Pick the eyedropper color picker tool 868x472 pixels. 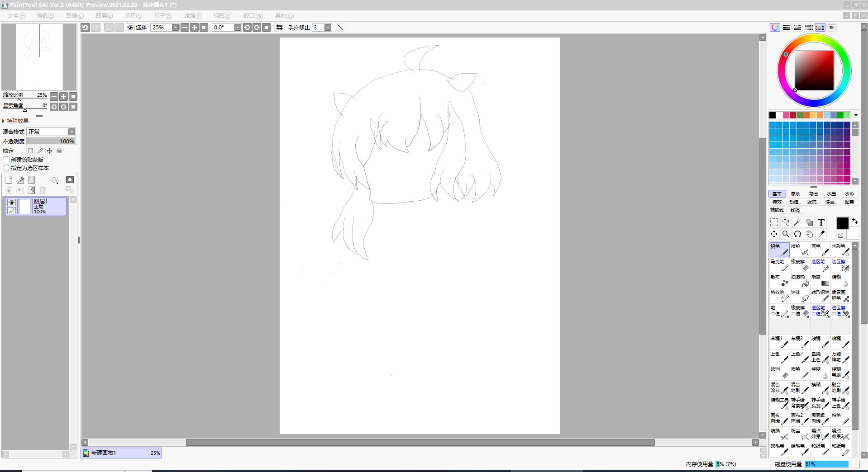click(821, 234)
